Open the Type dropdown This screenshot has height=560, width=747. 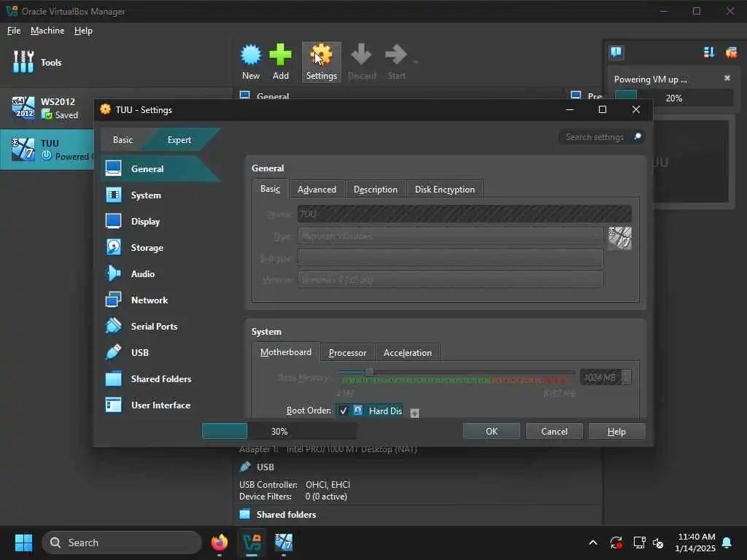(450, 236)
